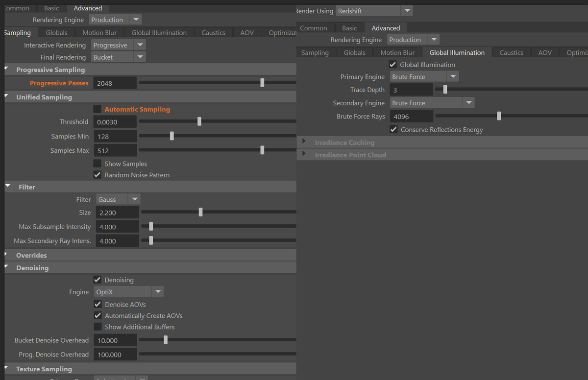Viewport: 588px width, 380px height.
Task: Click the Progressive Passes slider handle
Action: point(262,83)
